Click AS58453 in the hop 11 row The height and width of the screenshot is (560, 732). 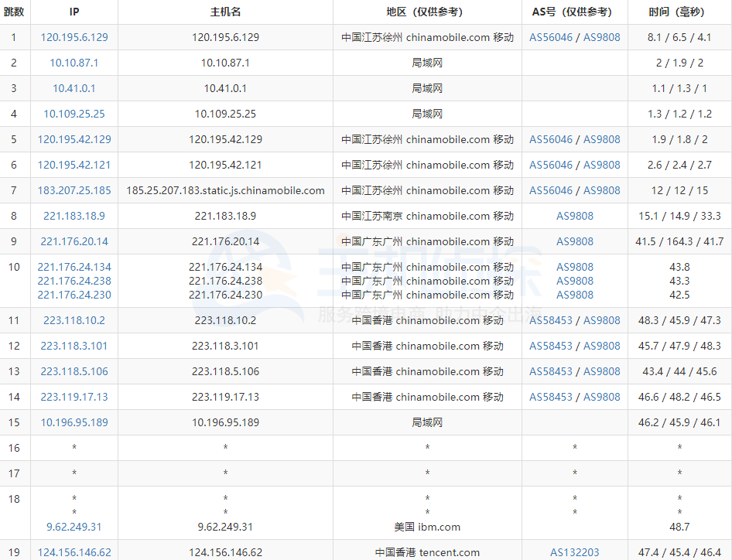point(551,320)
